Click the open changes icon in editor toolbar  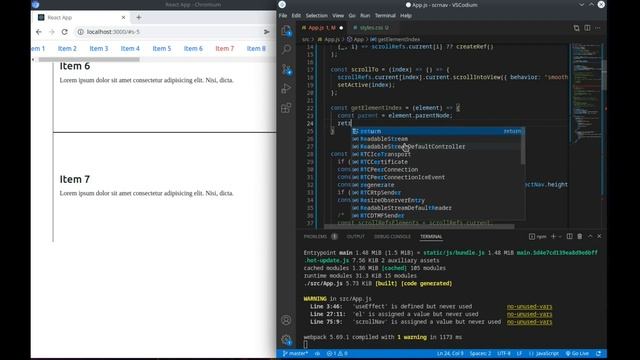(x=576, y=28)
